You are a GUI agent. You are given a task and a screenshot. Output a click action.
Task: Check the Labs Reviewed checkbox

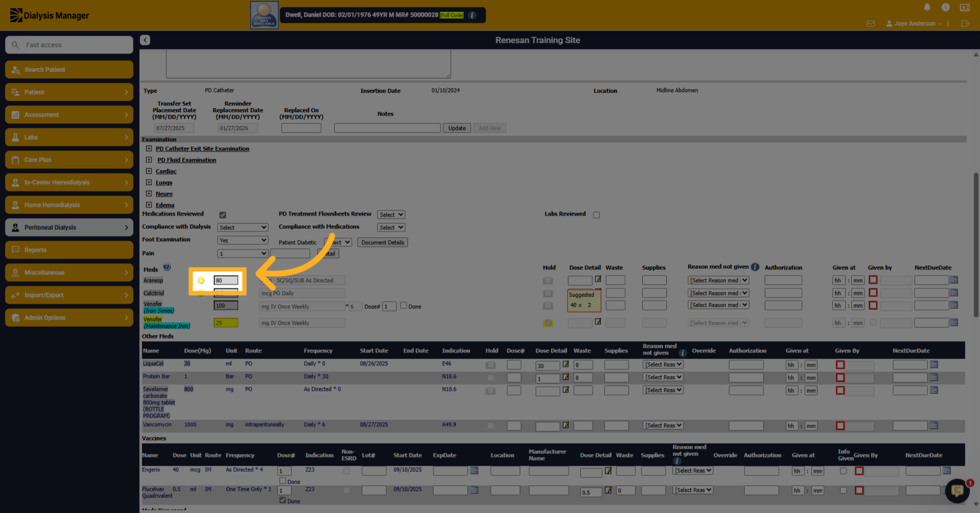click(596, 215)
